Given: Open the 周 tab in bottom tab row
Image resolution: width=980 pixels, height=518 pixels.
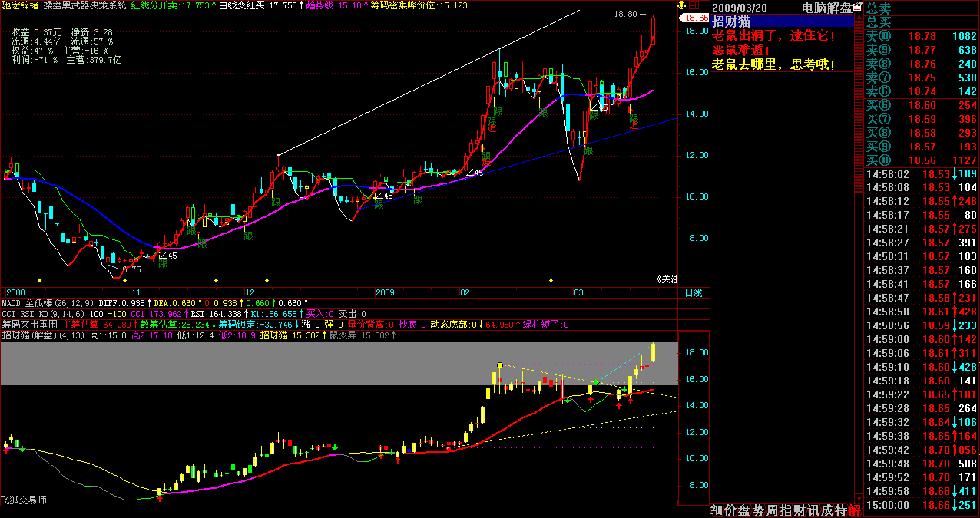Looking at the screenshot, I should point(773,510).
